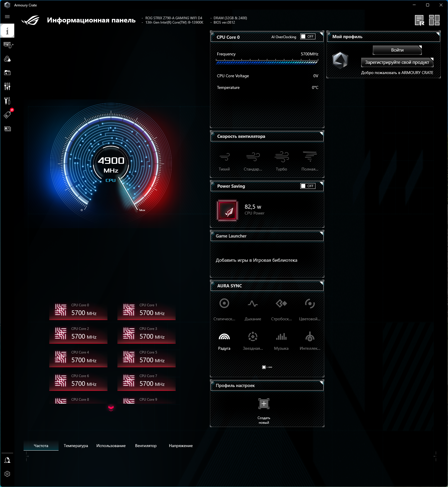The height and width of the screenshot is (487, 448).
Task: Click the 'BIOS ver.0812' text
Action: [224, 22]
